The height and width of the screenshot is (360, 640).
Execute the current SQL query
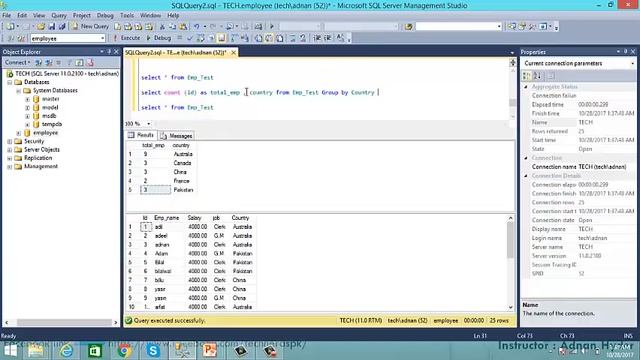(127, 38)
